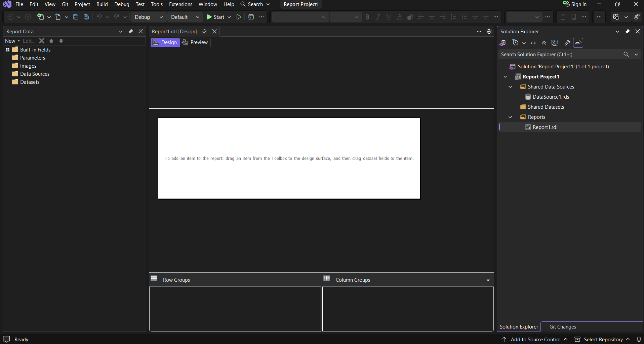The height and width of the screenshot is (344, 644).
Task: Click the Start debugging button
Action: click(x=216, y=17)
